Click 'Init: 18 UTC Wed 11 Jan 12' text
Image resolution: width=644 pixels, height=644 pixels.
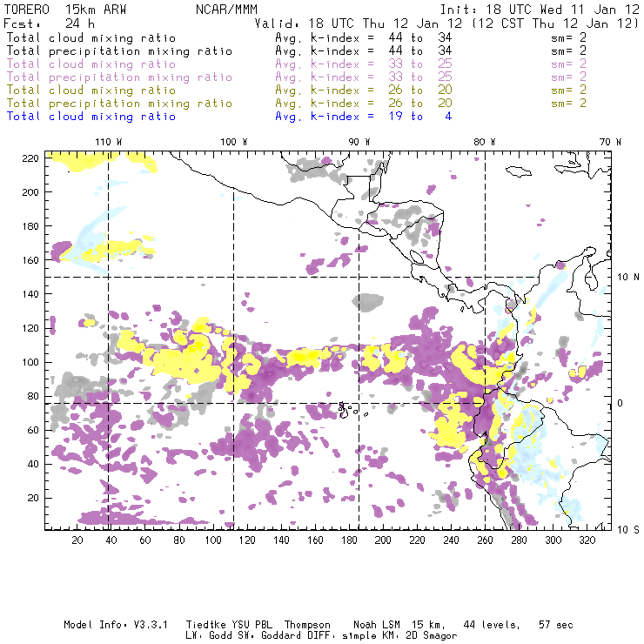[x=540, y=10]
